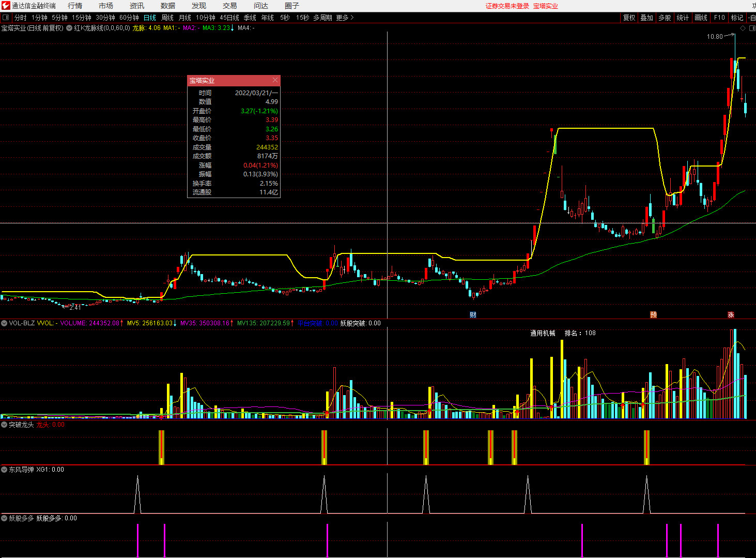Image resolution: width=756 pixels, height=558 pixels.
Task: Click the 多股 multi-stock button
Action: (x=665, y=18)
